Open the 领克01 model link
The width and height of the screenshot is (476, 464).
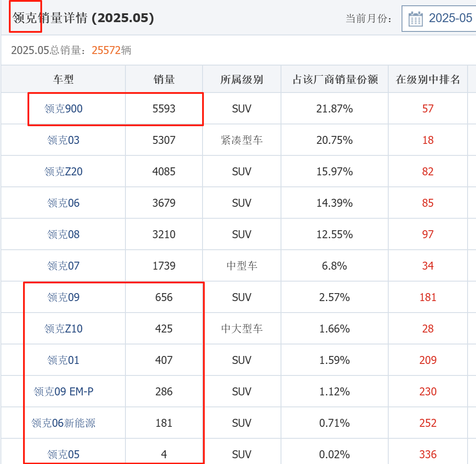click(x=63, y=360)
